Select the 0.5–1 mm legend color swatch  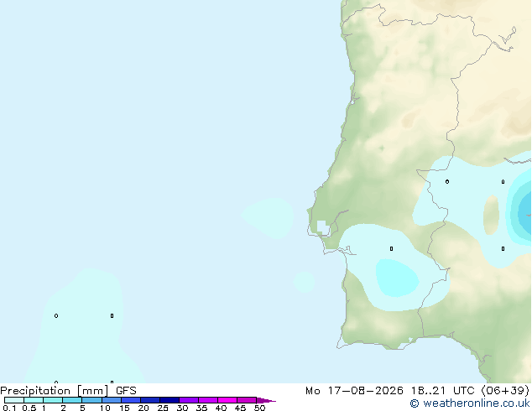tap(34, 400)
